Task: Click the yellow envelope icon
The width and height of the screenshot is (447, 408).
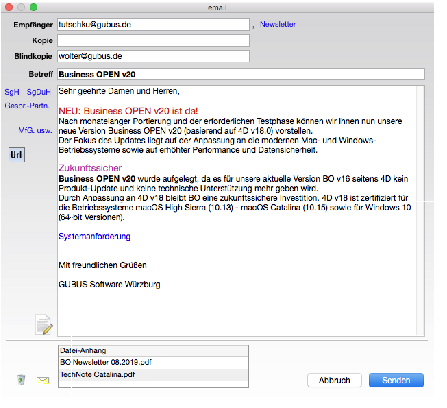Action: click(43, 380)
